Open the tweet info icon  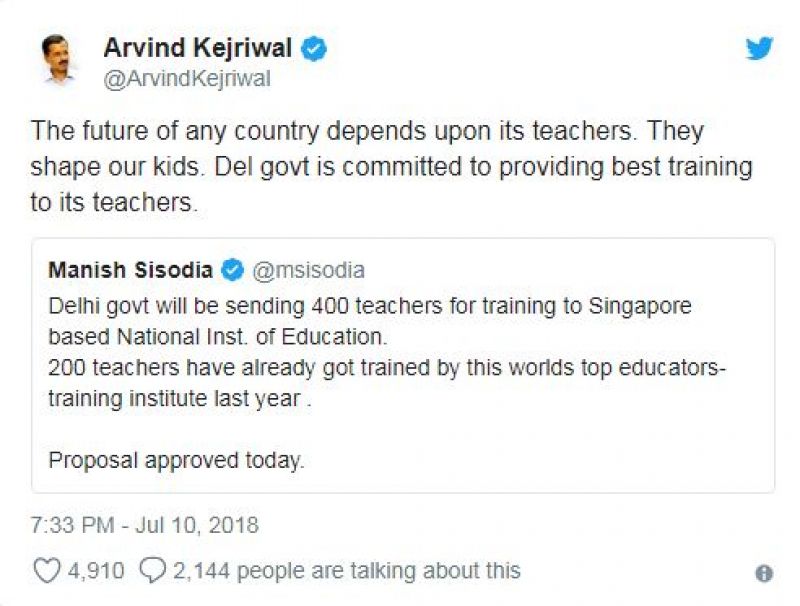point(763,573)
